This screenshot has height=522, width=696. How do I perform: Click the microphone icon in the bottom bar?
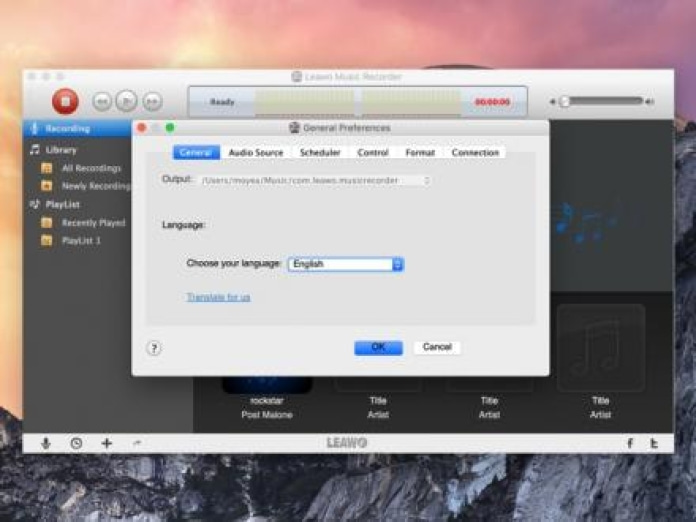click(x=46, y=443)
